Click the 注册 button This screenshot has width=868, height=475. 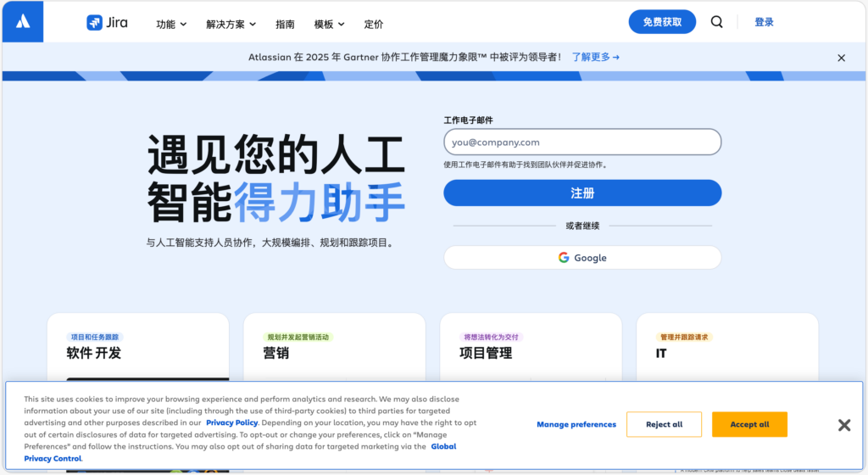582,193
